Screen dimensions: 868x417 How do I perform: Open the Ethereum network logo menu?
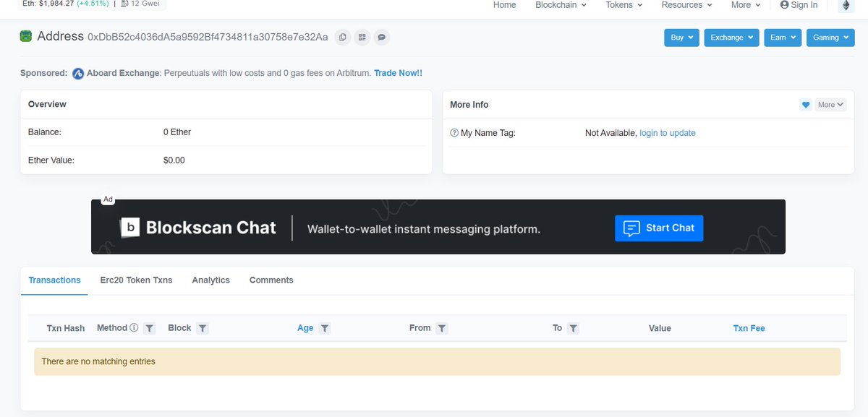click(x=845, y=5)
